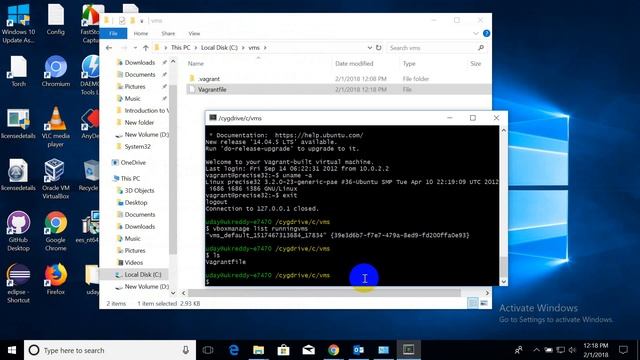The height and width of the screenshot is (360, 640).
Task: Select Downloads in Quick access
Action: coord(140,62)
